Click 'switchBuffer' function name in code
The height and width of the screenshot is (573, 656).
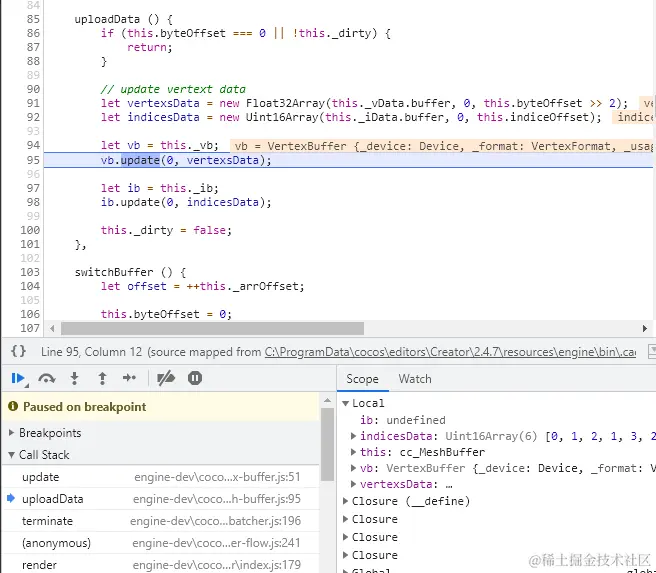114,272
